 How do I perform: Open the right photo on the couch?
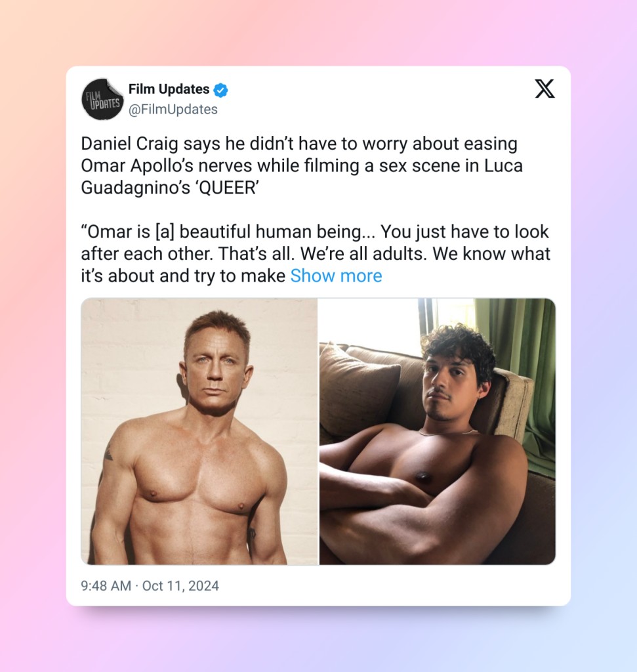438,432
